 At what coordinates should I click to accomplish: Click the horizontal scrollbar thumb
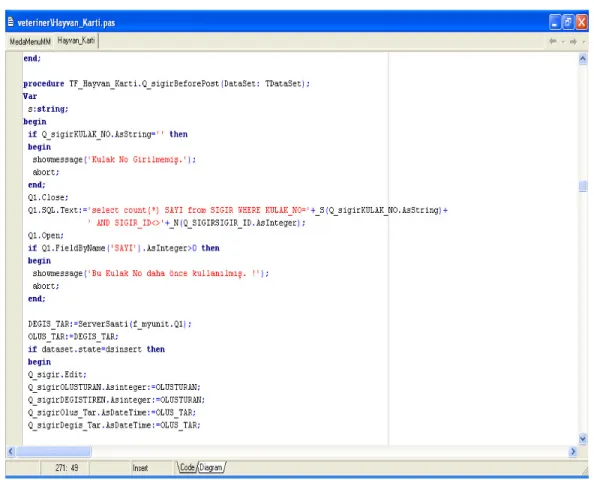(53, 451)
